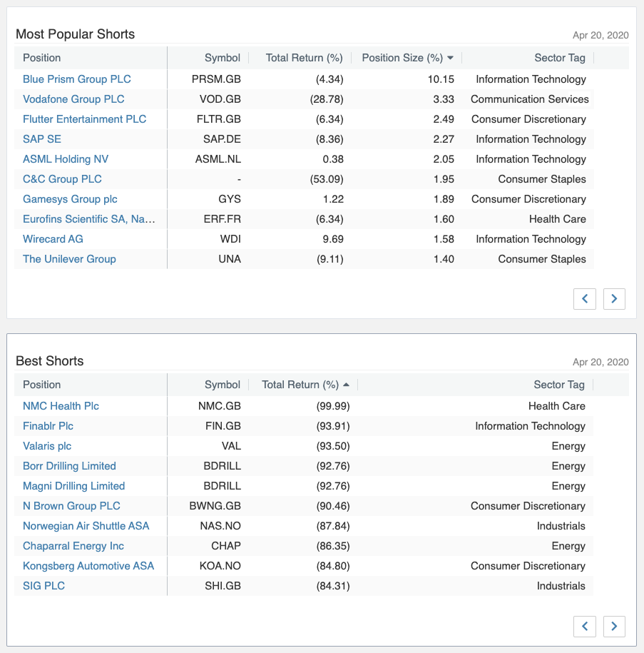The image size is (644, 653).
Task: View Flutter Entertainment PLC details
Action: pyautogui.click(x=84, y=119)
